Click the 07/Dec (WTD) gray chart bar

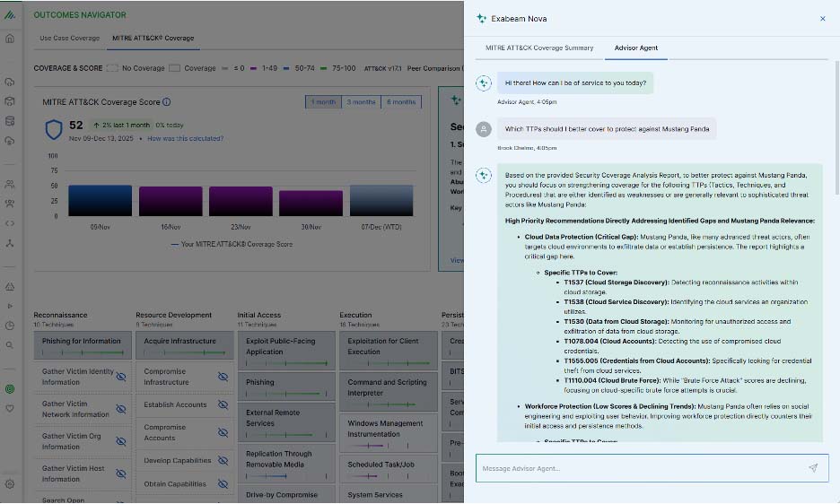(381, 201)
